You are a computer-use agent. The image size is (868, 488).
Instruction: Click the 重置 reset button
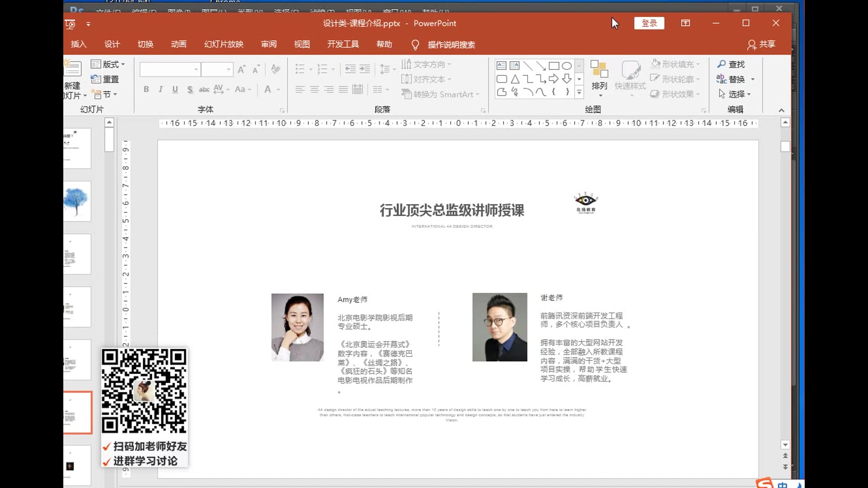pos(105,79)
